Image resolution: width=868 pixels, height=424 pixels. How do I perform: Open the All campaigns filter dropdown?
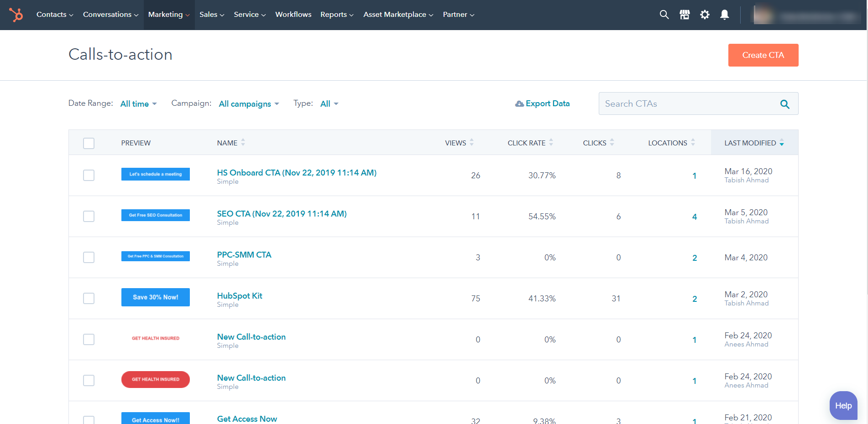pyautogui.click(x=249, y=104)
